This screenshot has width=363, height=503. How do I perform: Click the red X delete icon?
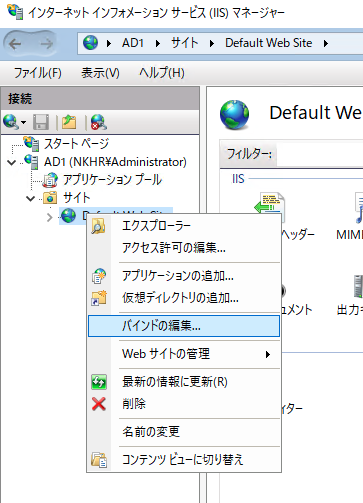point(99,404)
